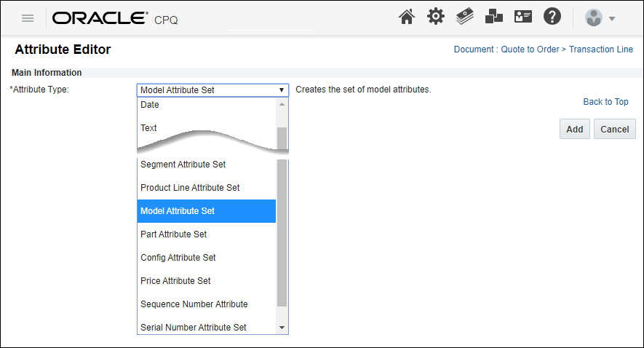644x348 pixels.
Task: Select Part Attribute Set option
Action: [207, 234]
